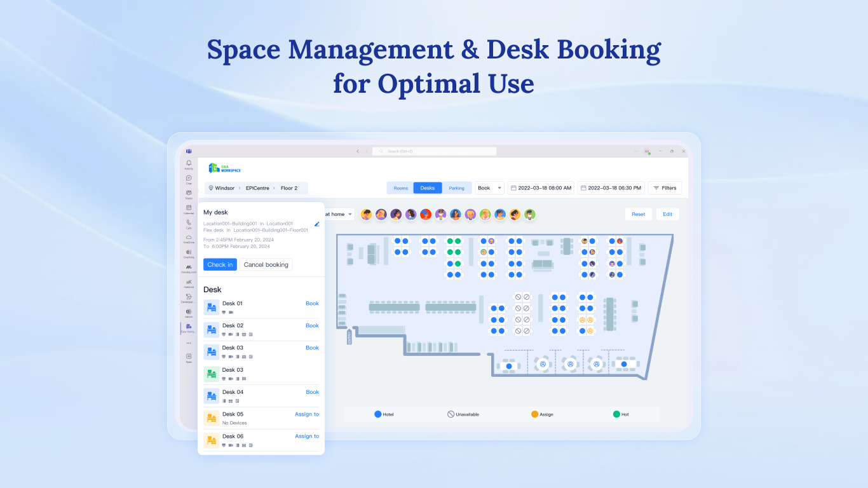Click the Gaia Workspace logo
868x488 pixels.
point(225,168)
